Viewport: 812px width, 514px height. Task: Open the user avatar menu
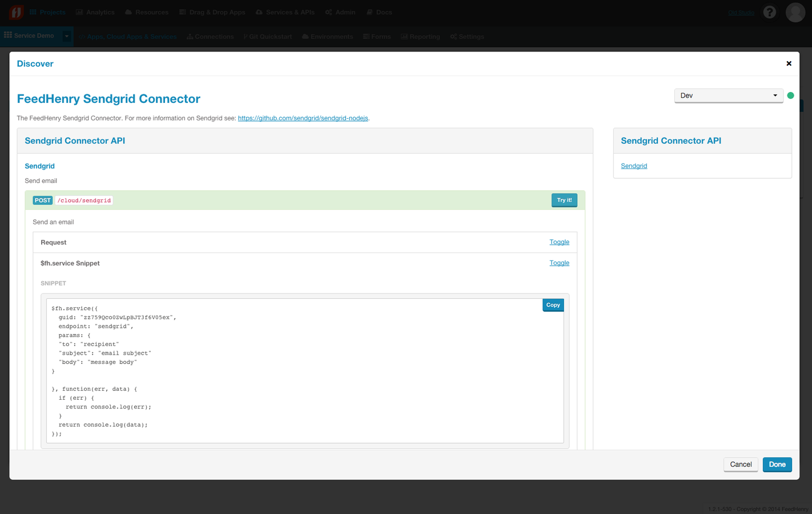795,12
